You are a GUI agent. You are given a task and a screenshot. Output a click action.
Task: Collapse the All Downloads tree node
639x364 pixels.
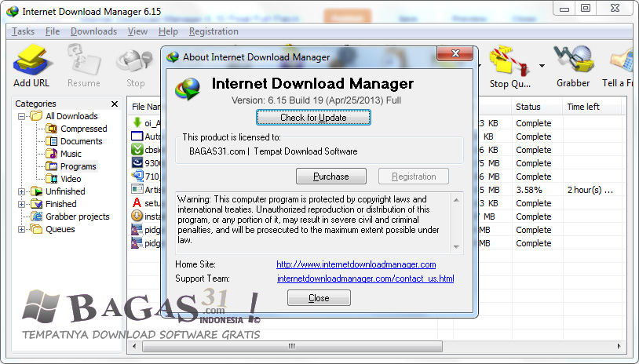tap(21, 116)
